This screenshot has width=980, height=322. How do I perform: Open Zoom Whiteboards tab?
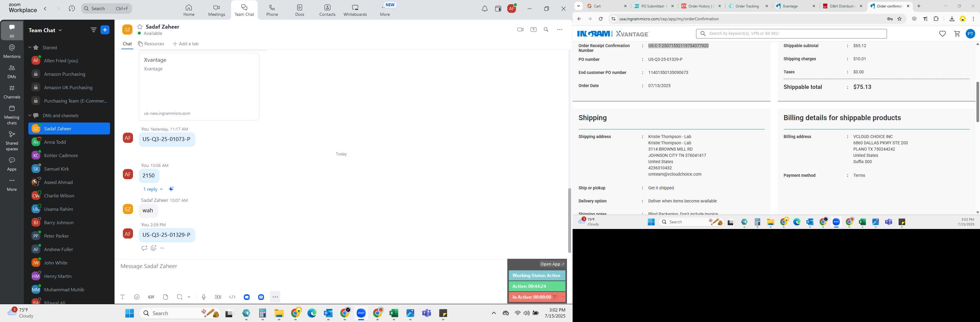[355, 10]
